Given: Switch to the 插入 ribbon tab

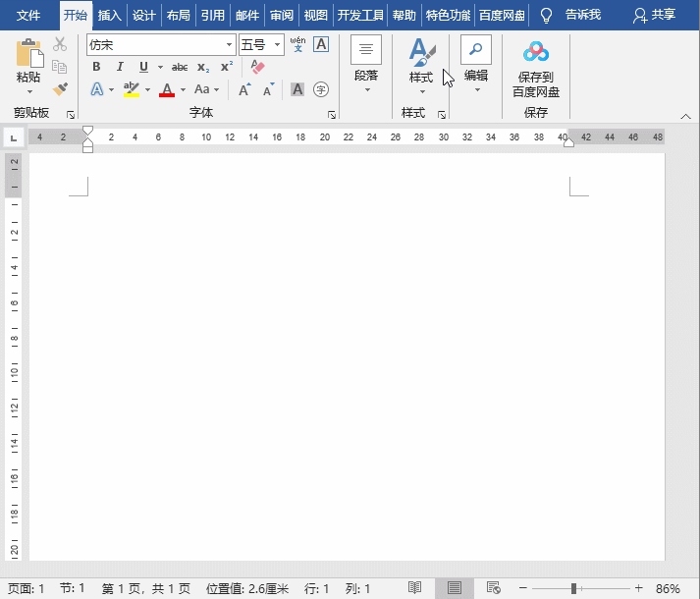Looking at the screenshot, I should [109, 16].
